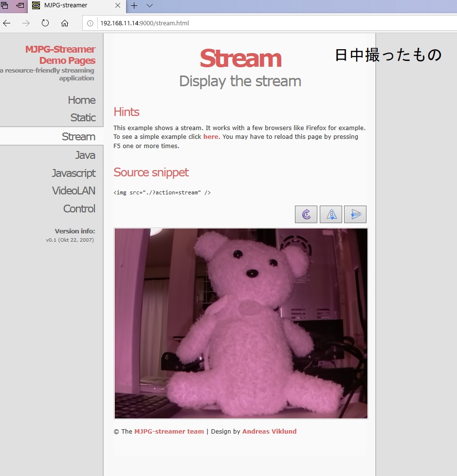Close the MJPG-streamer tab
Image resolution: width=457 pixels, height=476 pixels.
[118, 5]
